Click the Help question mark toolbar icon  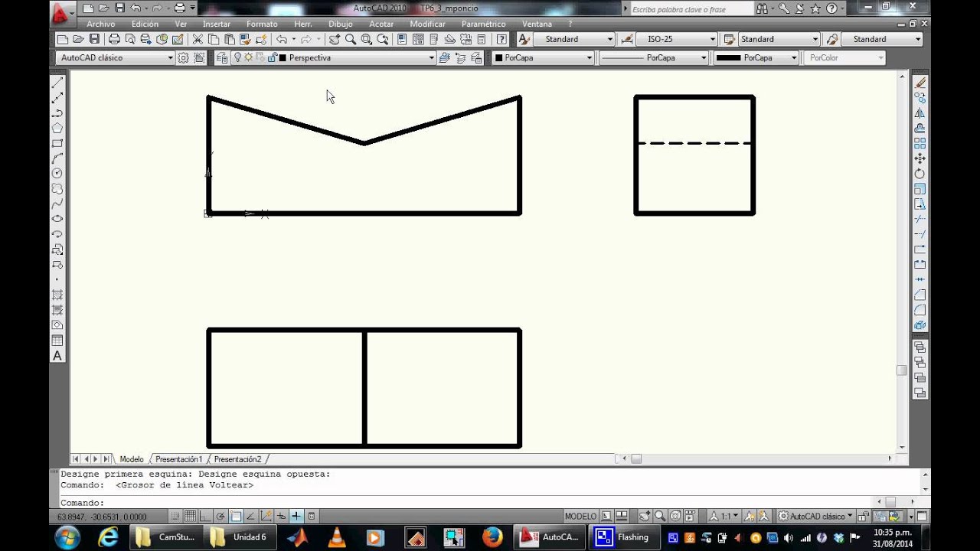(x=501, y=39)
